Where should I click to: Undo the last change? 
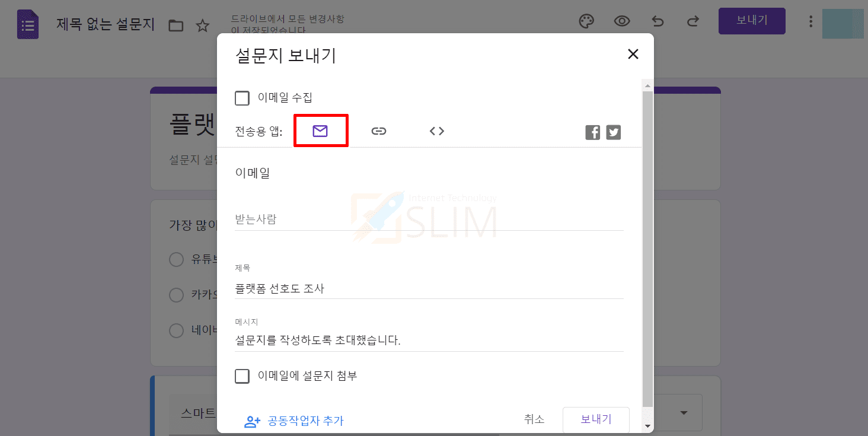(x=658, y=21)
